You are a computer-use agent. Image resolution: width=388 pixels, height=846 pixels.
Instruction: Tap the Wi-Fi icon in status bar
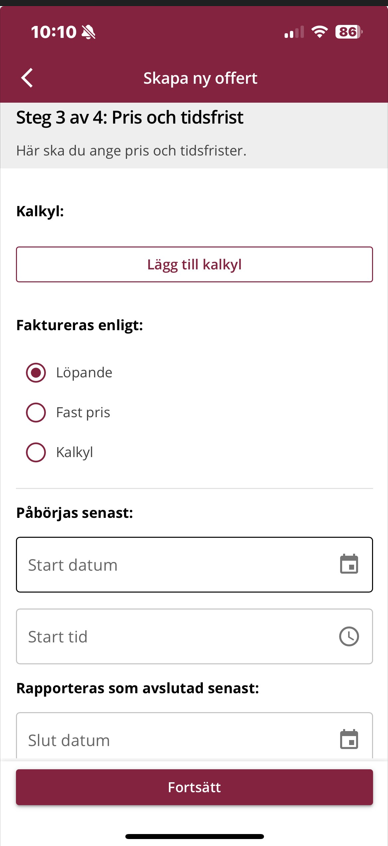tap(320, 32)
